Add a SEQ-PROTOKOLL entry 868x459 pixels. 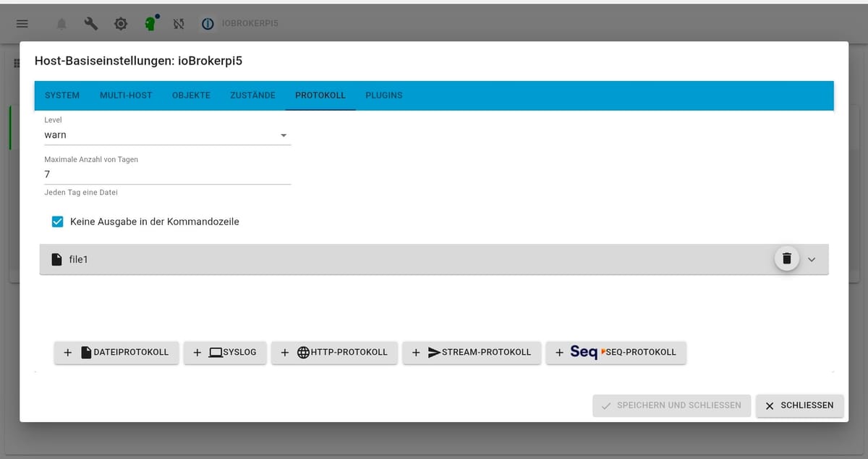pyautogui.click(x=616, y=353)
